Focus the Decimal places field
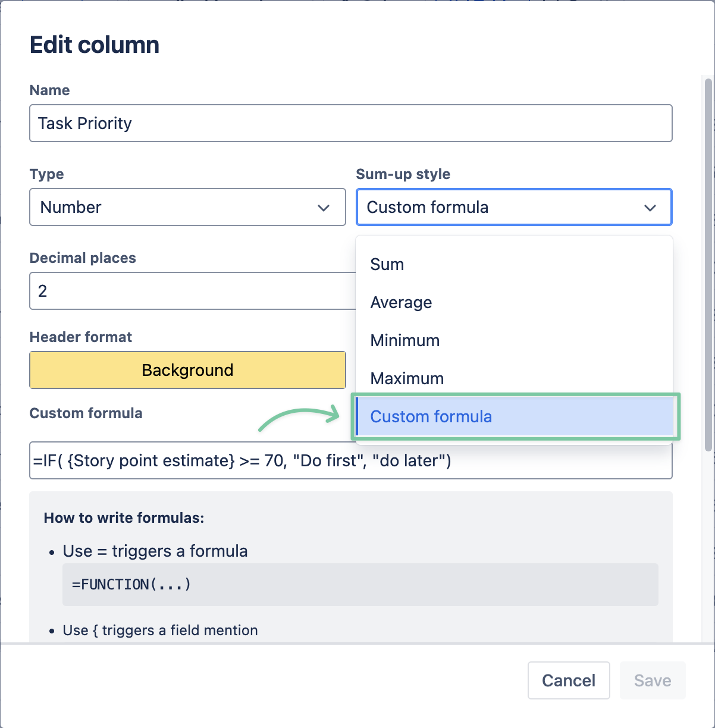This screenshot has height=728, width=715. 190,291
